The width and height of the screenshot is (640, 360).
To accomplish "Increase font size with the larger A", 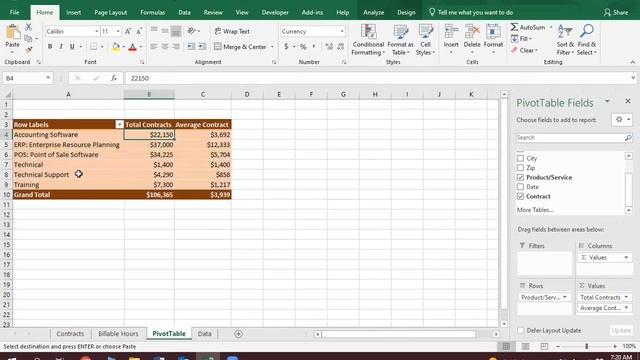I will 128,31.
